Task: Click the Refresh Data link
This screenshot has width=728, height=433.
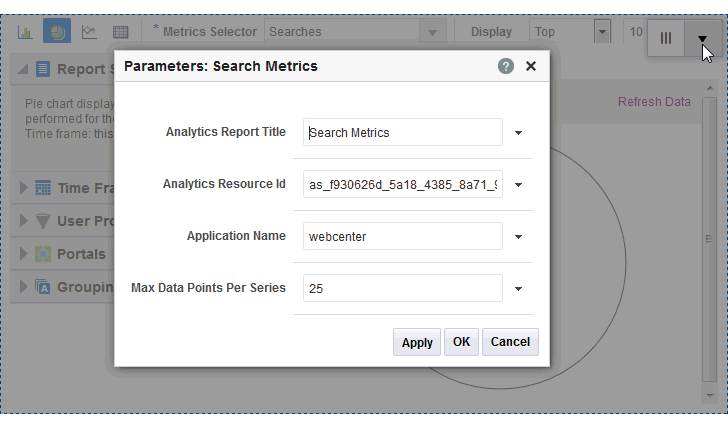Action: coord(654,102)
